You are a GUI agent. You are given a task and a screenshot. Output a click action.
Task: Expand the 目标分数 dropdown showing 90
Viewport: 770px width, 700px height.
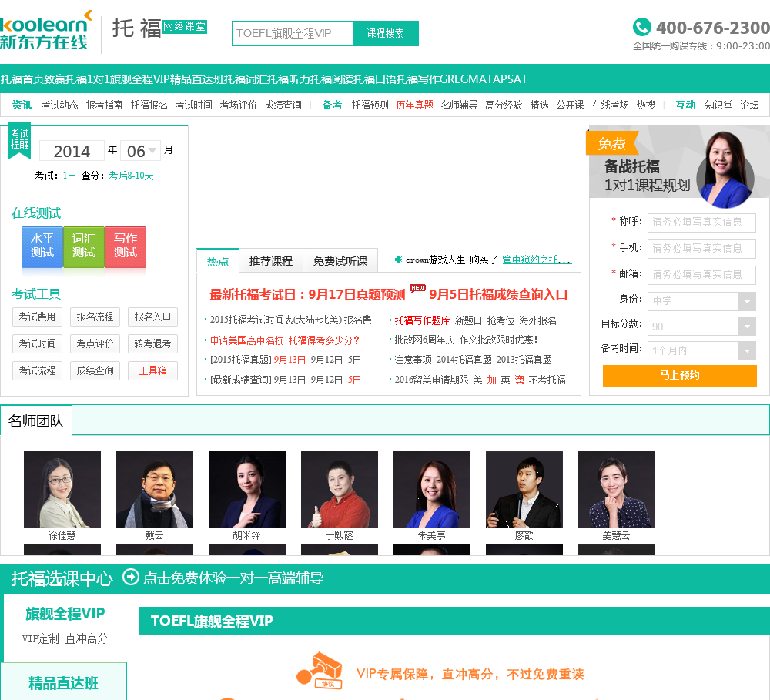pos(701,327)
